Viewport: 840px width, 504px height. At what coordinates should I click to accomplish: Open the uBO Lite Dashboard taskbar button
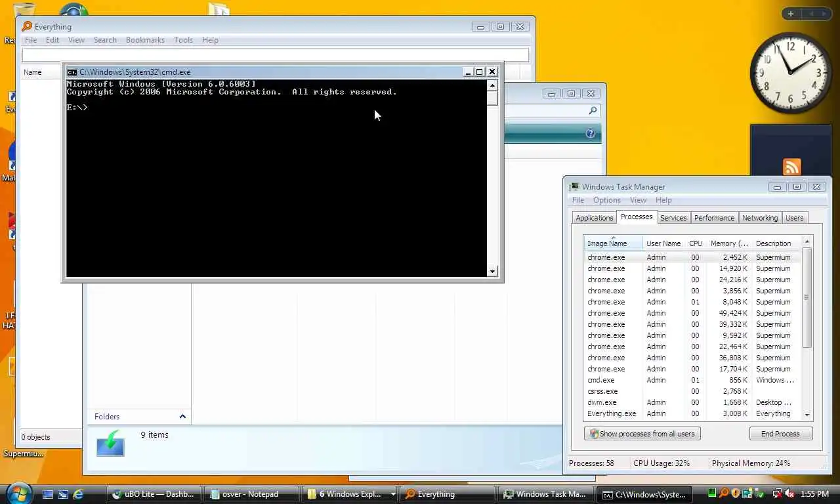(x=154, y=494)
